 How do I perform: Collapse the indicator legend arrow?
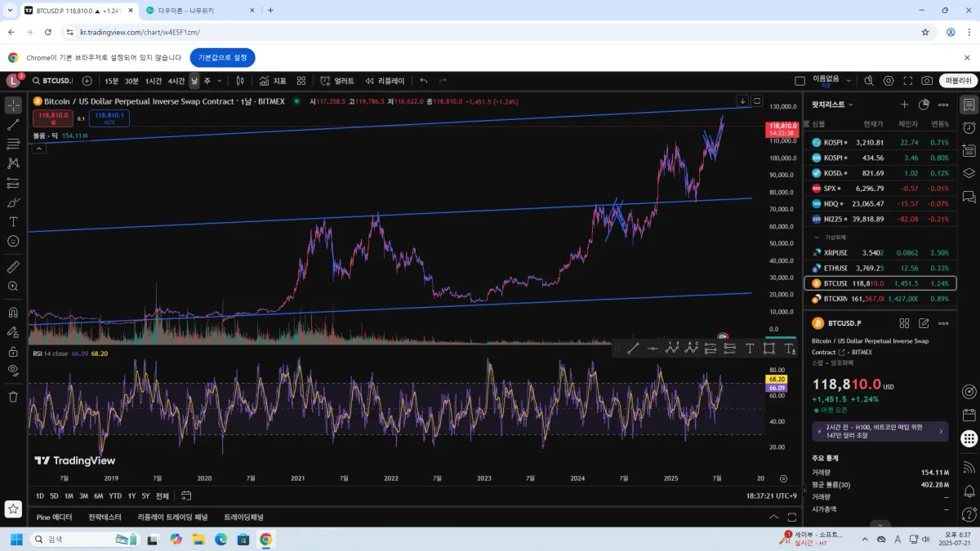point(39,148)
